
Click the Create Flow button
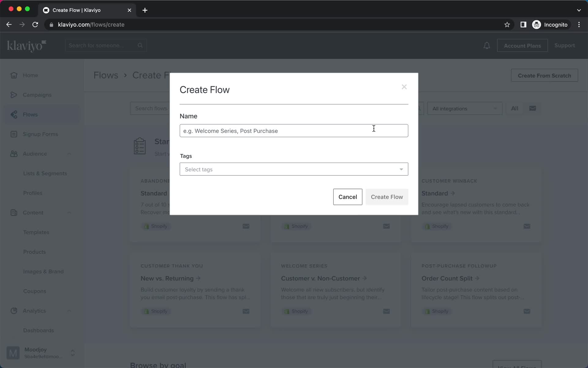coord(386,197)
